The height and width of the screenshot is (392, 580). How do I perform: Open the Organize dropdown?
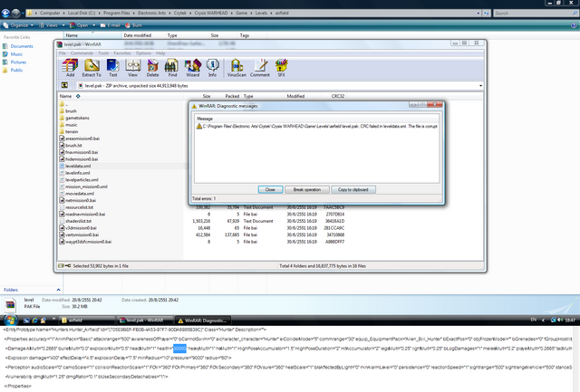coord(18,25)
